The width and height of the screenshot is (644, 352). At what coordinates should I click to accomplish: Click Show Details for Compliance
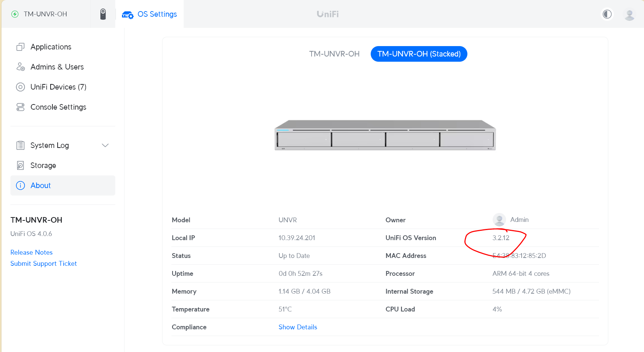[x=298, y=327]
